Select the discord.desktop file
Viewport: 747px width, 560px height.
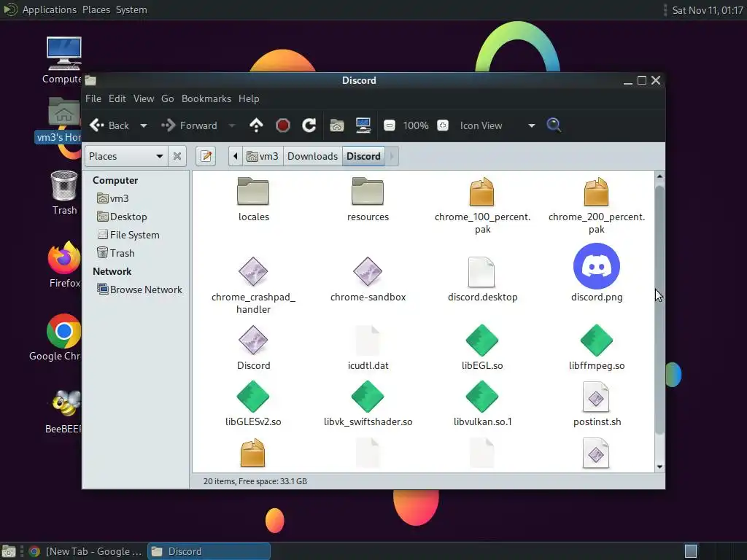[482, 279]
